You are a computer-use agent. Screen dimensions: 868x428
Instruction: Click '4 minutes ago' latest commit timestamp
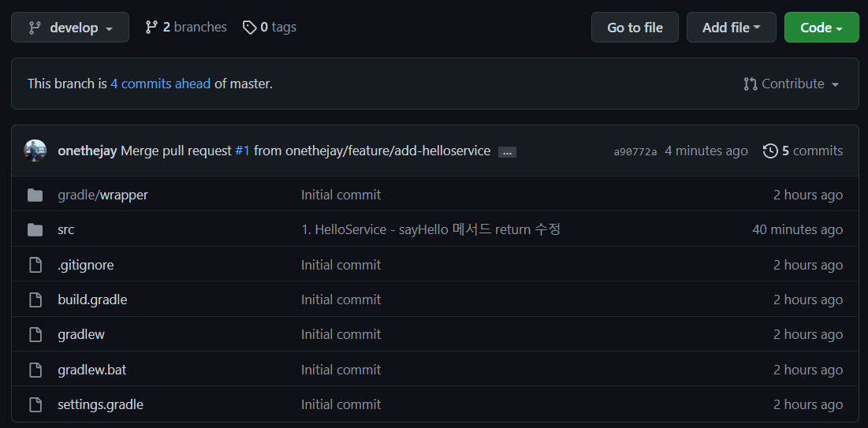pos(706,151)
